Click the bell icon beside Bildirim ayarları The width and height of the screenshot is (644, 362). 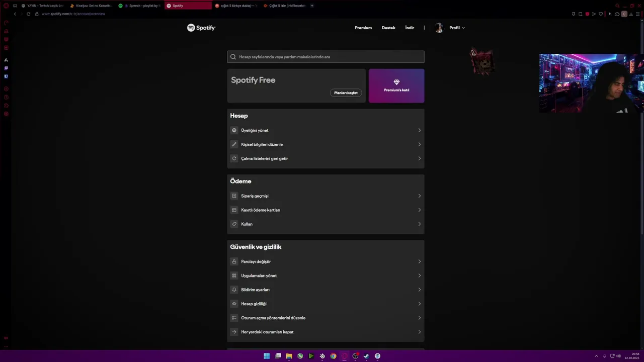coord(234,290)
